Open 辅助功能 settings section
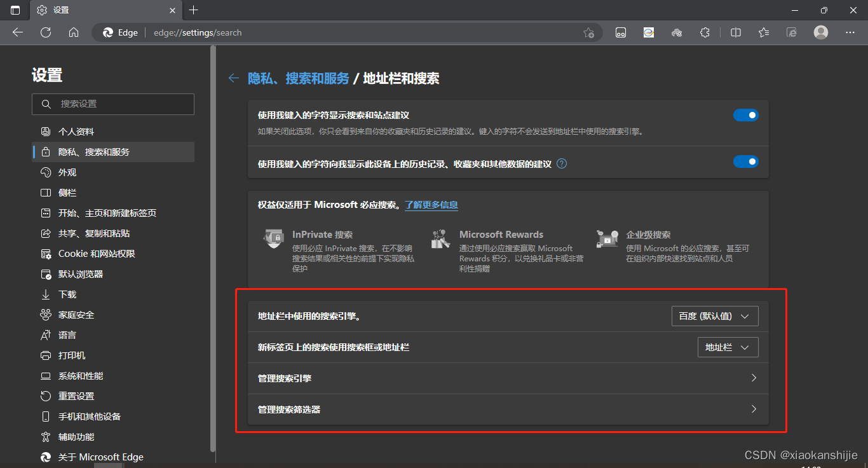The height and width of the screenshot is (468, 868). 113,437
